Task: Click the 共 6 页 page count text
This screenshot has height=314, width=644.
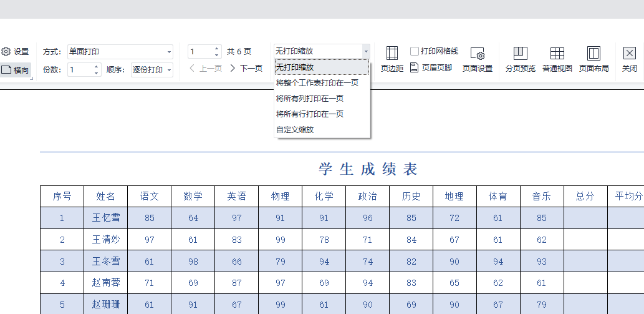Action: pos(239,52)
